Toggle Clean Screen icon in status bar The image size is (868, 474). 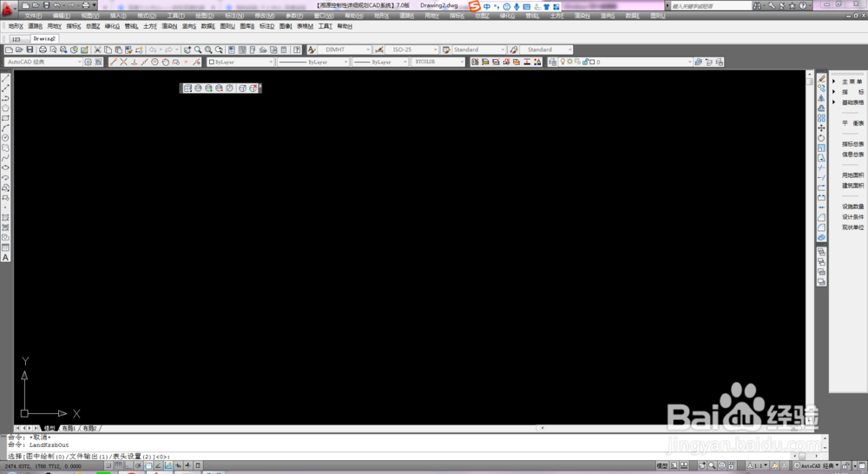(x=861, y=465)
